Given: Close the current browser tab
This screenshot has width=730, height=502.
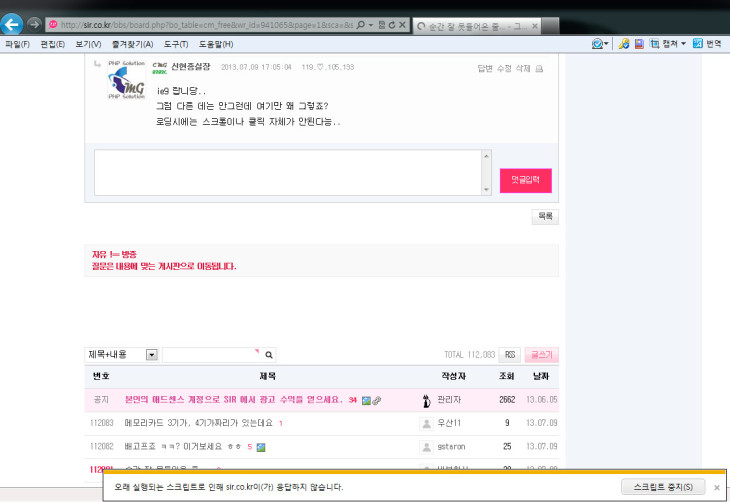Looking at the screenshot, I should (535, 26).
